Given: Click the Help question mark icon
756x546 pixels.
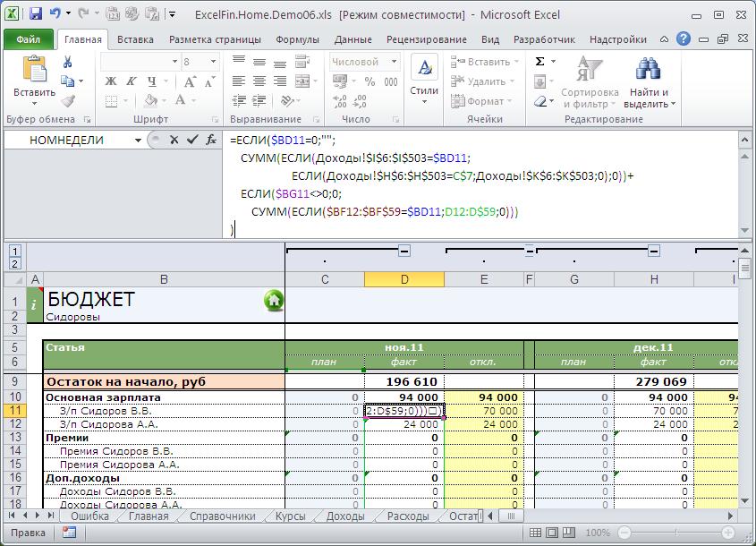Looking at the screenshot, I should [x=684, y=39].
